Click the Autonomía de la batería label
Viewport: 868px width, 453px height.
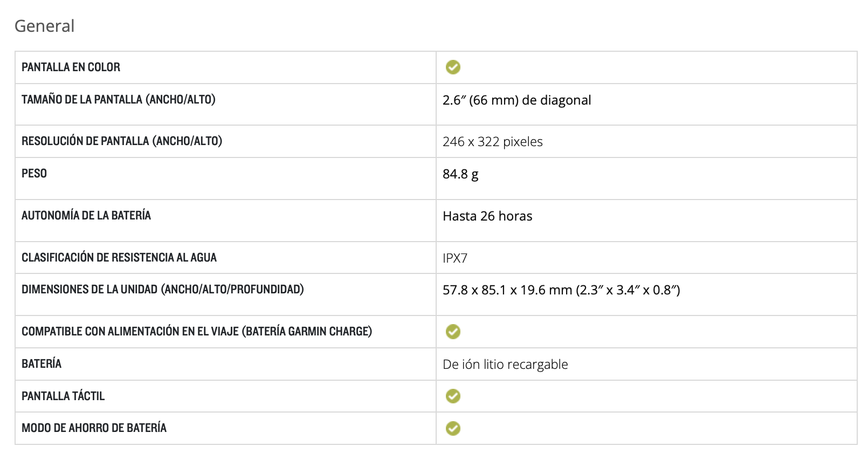86,216
